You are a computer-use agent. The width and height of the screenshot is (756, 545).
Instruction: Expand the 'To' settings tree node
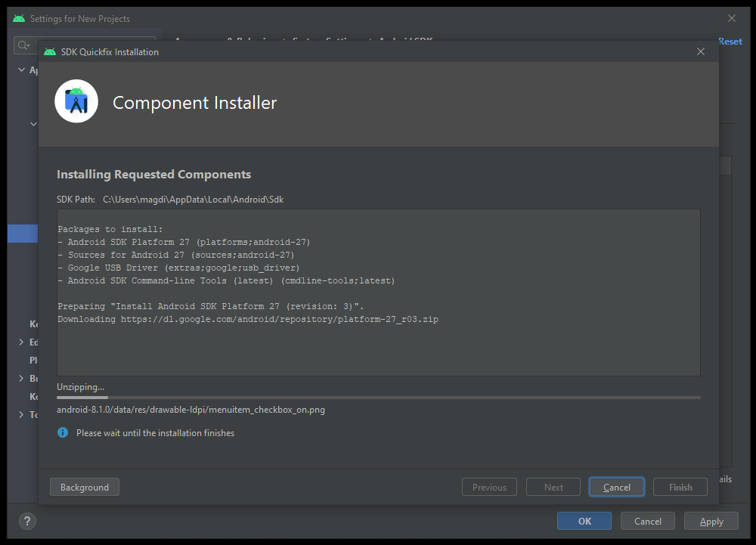tap(21, 414)
